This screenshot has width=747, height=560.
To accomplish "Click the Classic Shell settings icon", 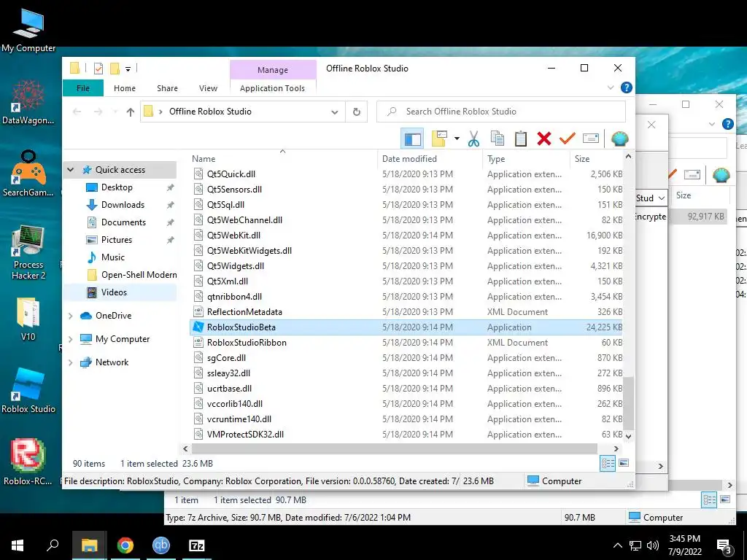I will [620, 139].
